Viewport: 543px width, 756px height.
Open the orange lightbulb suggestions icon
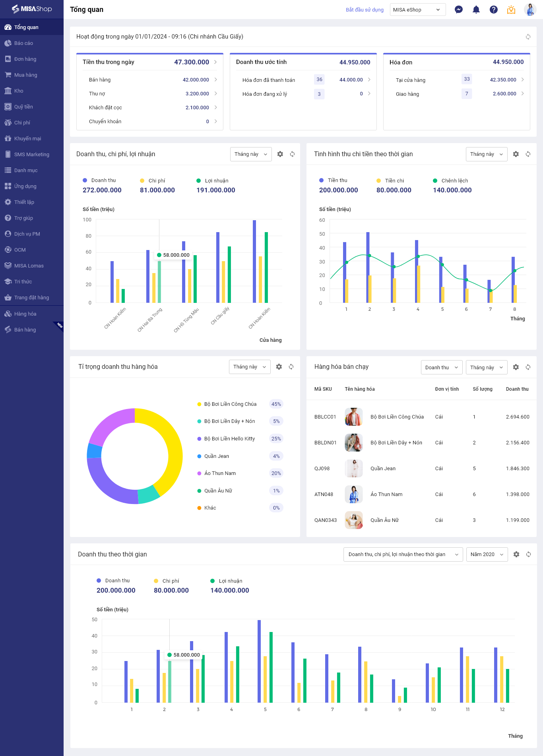pos(511,10)
